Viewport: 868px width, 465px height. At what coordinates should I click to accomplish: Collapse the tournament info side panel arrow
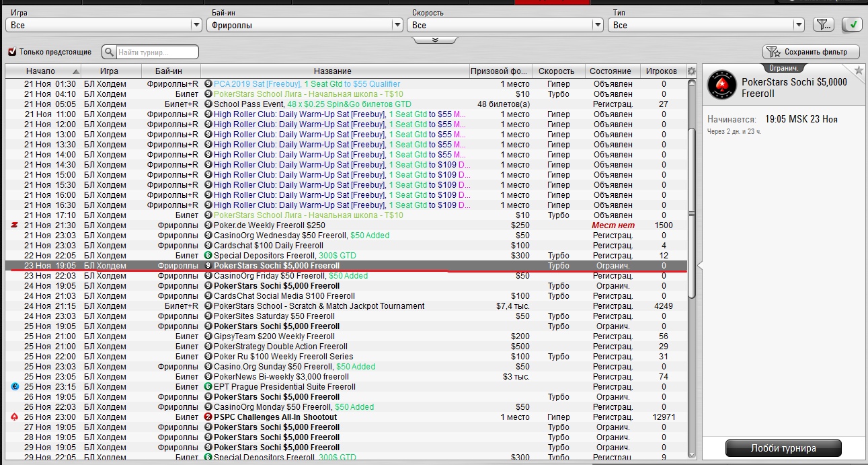point(699,266)
